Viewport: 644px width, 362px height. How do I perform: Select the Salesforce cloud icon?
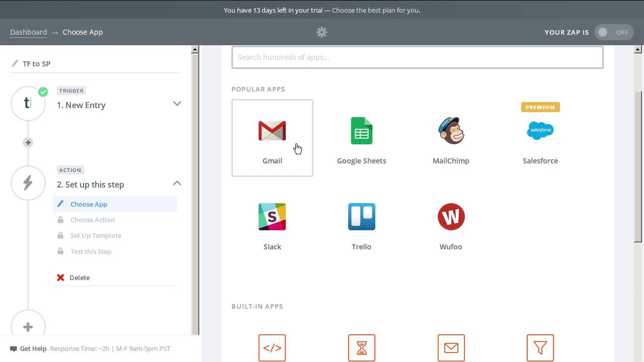540,130
